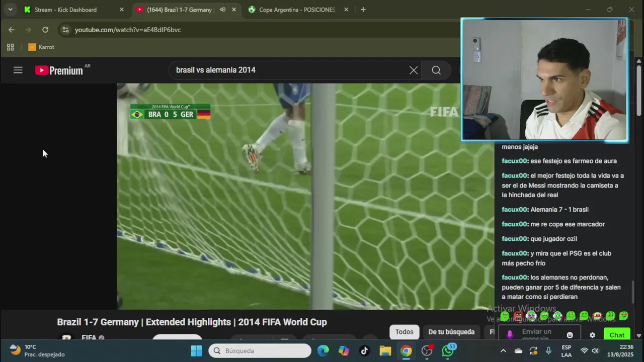Image resolution: width=644 pixels, height=362 pixels.
Task: Open the volume speaker tray icon
Action: coord(595,351)
